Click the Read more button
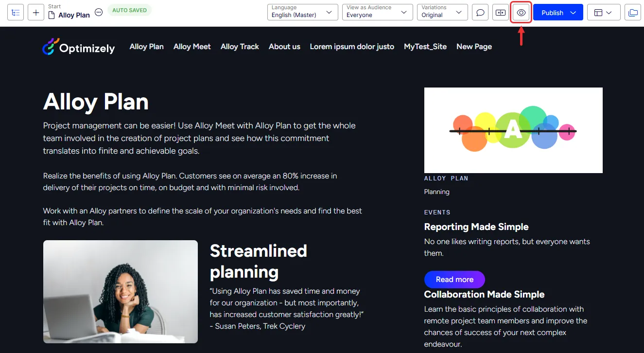This screenshot has height=353, width=644. pos(454,280)
